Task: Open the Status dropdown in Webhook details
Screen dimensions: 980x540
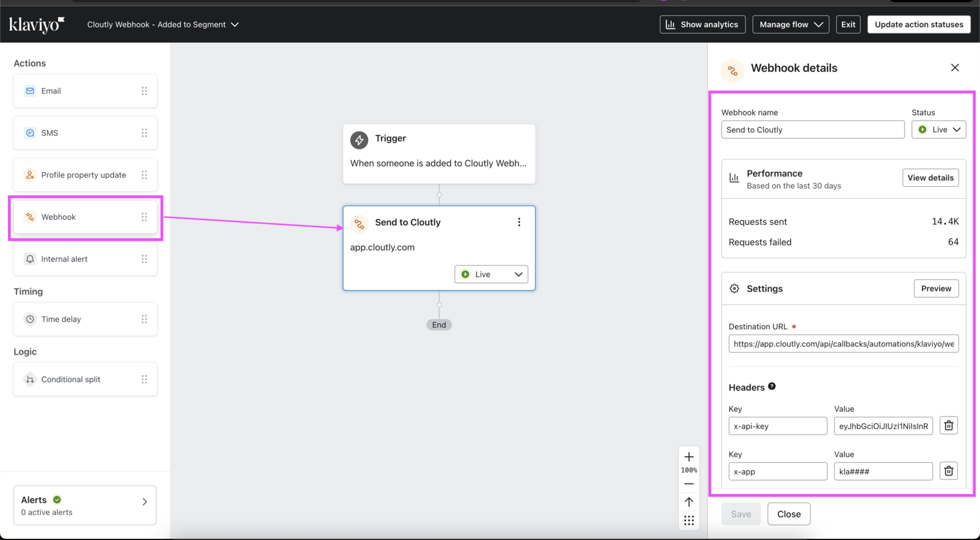Action: pyautogui.click(x=938, y=129)
